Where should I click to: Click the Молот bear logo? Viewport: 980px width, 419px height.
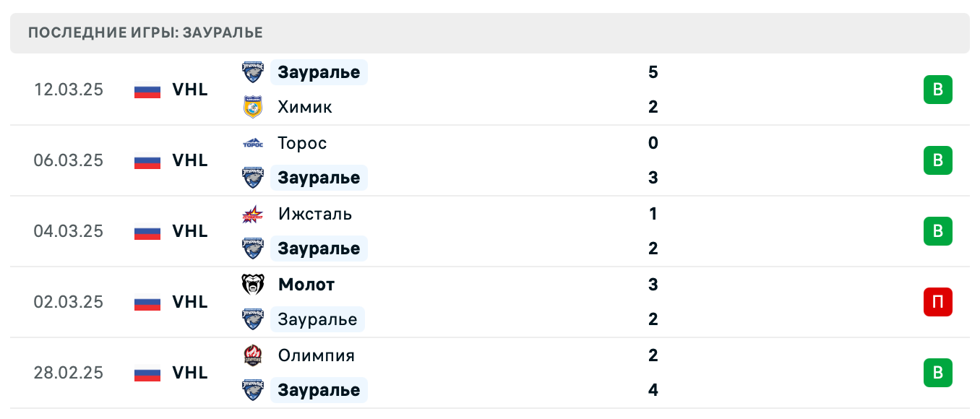[252, 284]
